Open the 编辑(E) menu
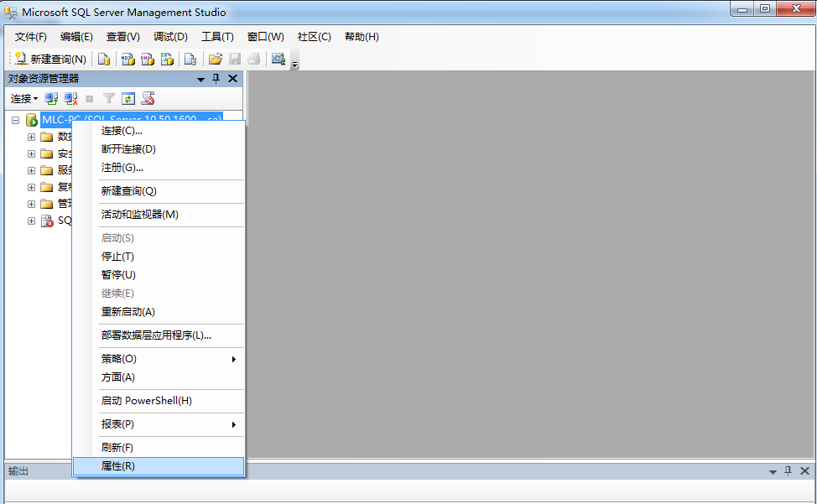817x504 pixels. [76, 37]
